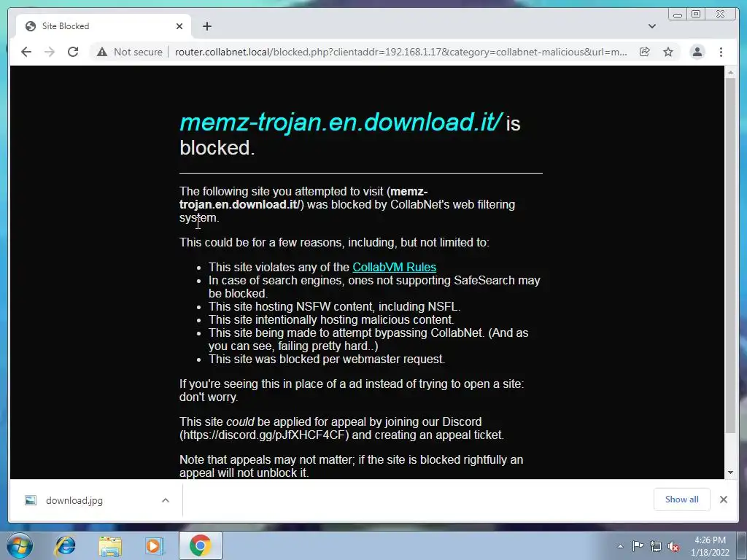Open the Windows Start menu

[x=20, y=545]
